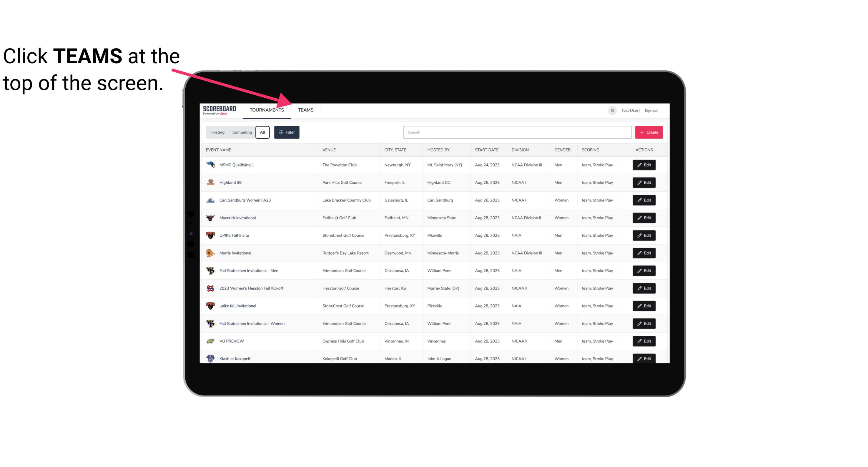Click the TEAMS navigation tab
Viewport: 868px width, 467px height.
pyautogui.click(x=305, y=110)
